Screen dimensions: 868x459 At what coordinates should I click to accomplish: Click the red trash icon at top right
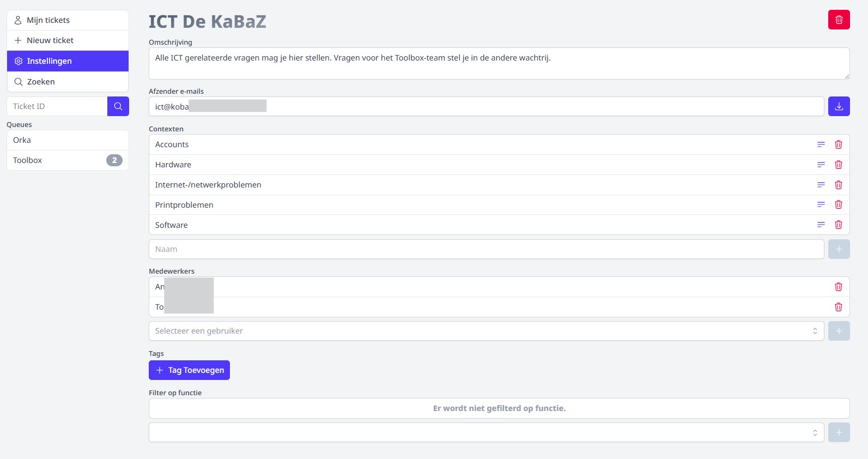point(839,19)
